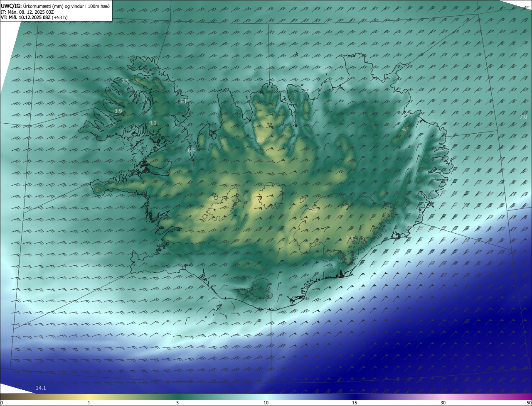This screenshot has width=532, height=406.
Task: Click the 5 tick on the color scale
Action: [177, 403]
